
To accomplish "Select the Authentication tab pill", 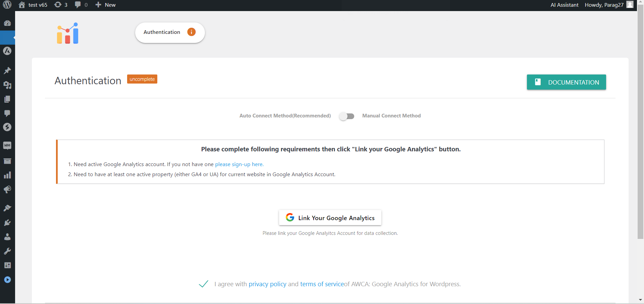I will pos(170,33).
